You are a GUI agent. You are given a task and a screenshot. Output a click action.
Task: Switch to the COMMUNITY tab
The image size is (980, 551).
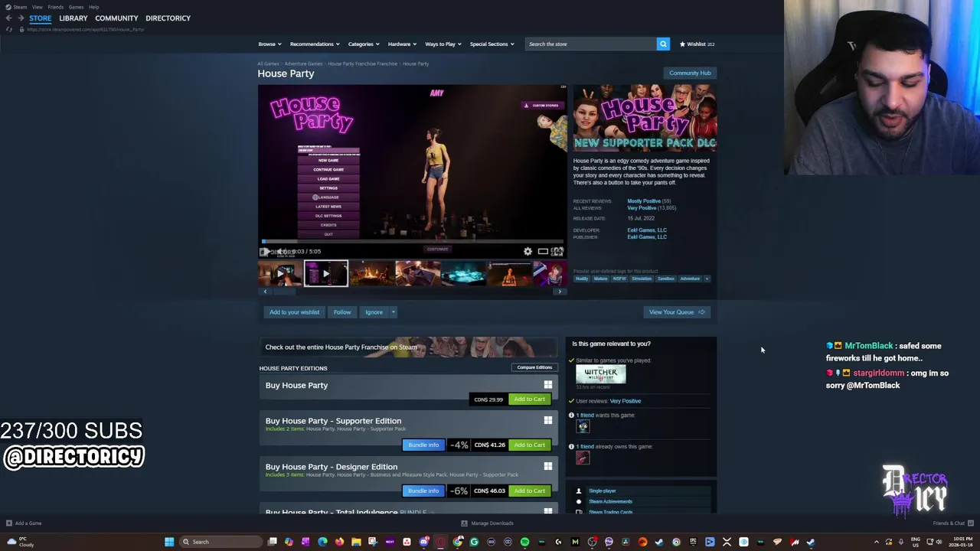pyautogui.click(x=116, y=18)
